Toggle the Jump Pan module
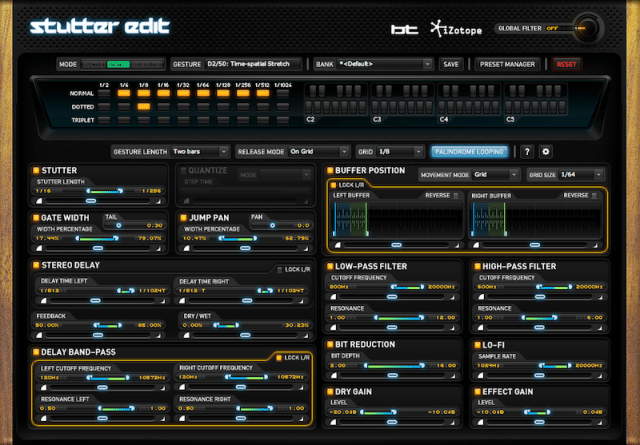This screenshot has width=640, height=445. [x=183, y=218]
